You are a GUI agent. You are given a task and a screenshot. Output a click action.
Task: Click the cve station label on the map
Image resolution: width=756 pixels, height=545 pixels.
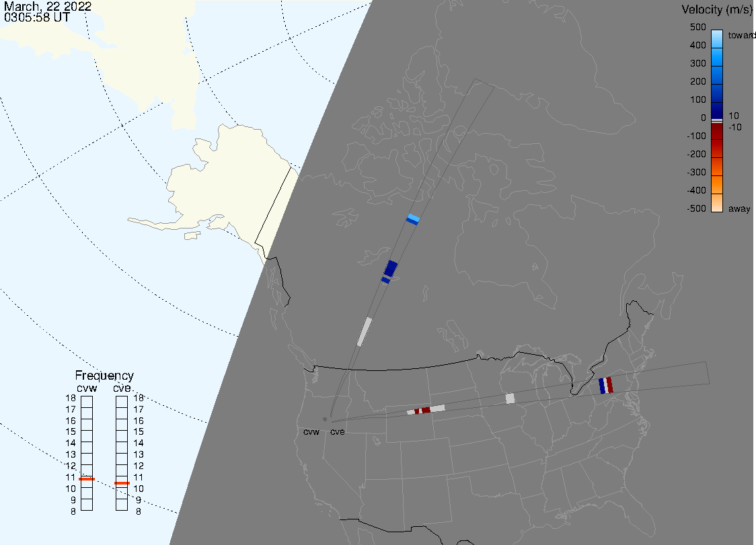click(x=338, y=431)
